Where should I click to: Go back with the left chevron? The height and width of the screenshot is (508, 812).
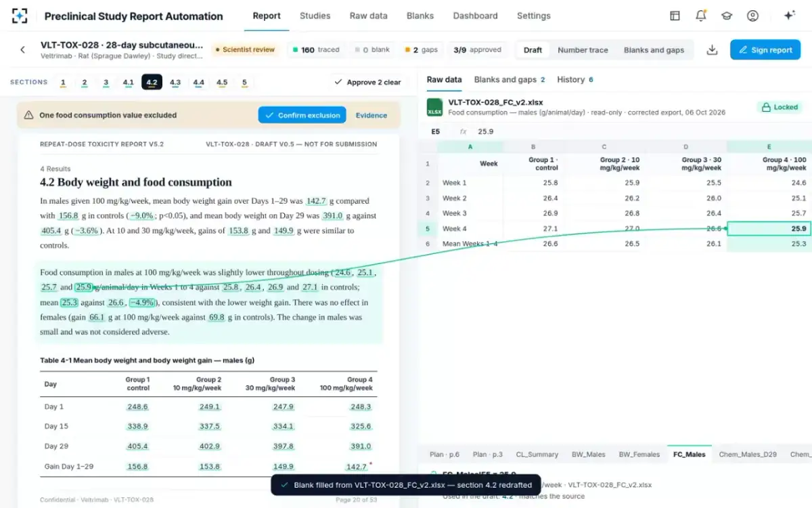22,49
